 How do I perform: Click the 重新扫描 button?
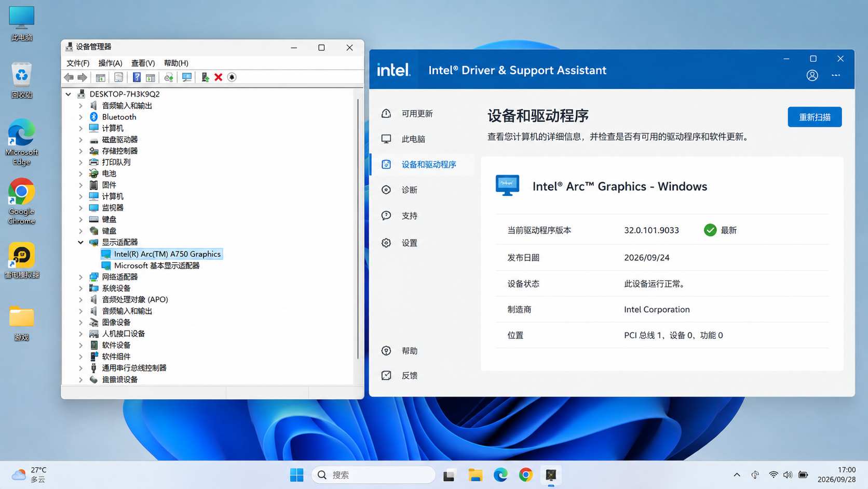815,117
